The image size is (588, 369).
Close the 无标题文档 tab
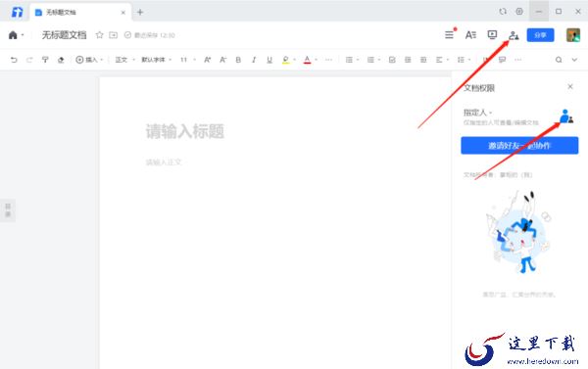123,13
